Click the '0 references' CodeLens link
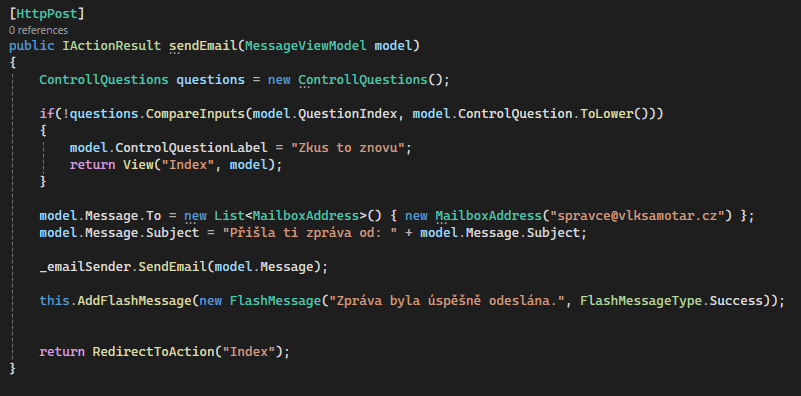801x396 pixels. tap(38, 30)
